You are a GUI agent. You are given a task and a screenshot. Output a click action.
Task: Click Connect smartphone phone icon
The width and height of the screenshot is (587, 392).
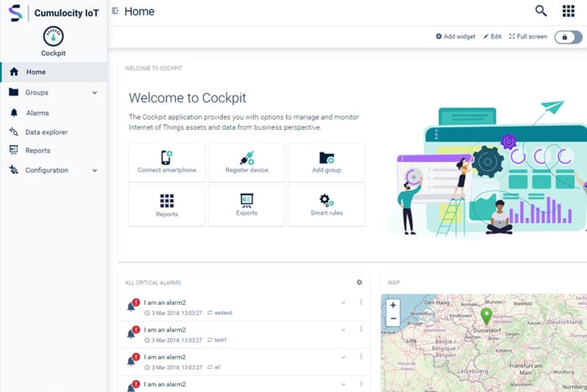coord(167,157)
